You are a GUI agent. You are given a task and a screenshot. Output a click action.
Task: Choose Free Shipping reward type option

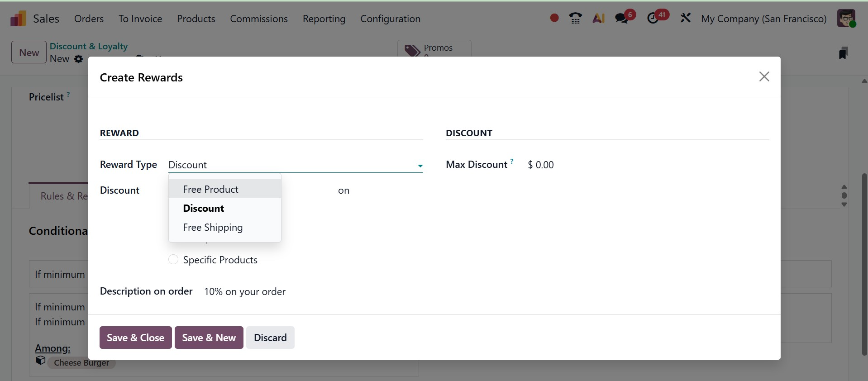213,227
